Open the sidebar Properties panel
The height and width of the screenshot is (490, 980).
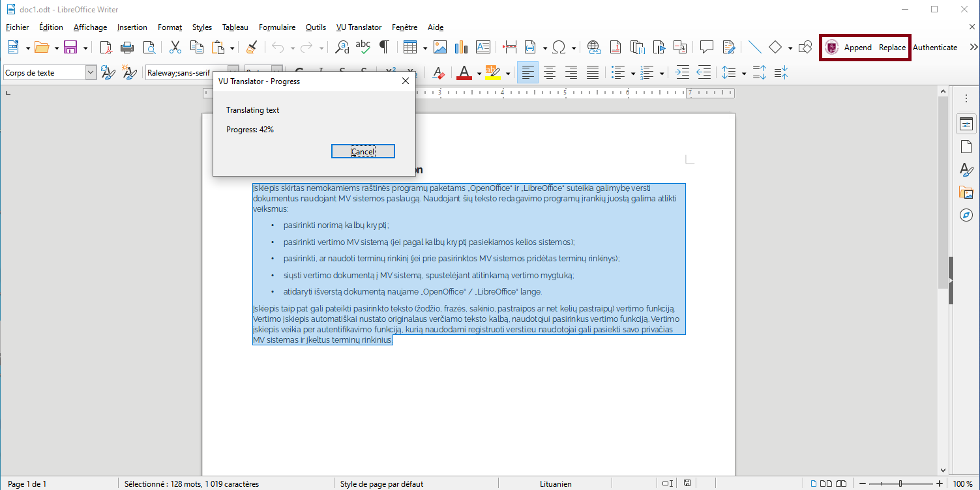[x=966, y=124]
